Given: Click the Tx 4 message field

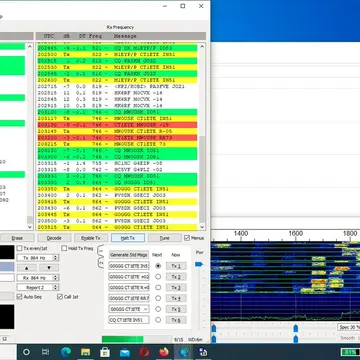Looking at the screenshot, I should pyautogui.click(x=129, y=298).
